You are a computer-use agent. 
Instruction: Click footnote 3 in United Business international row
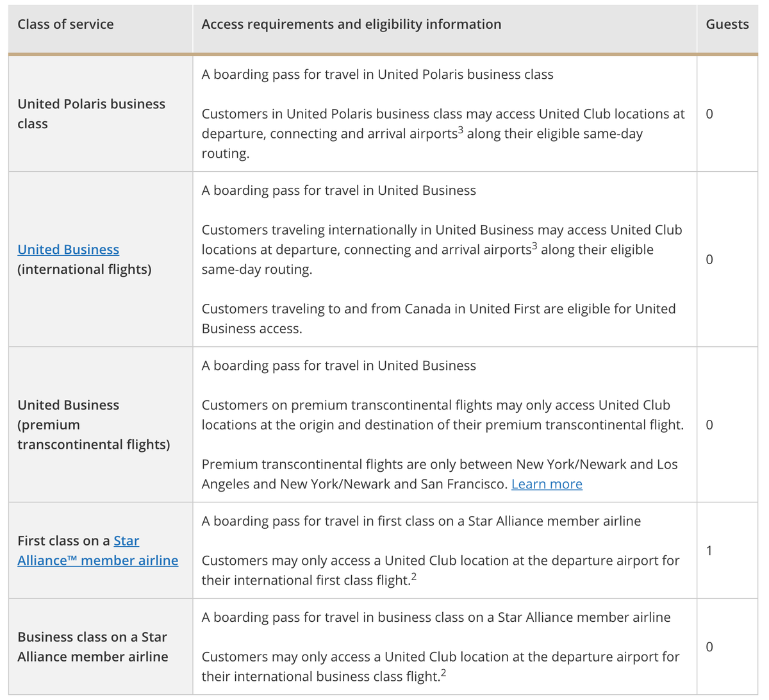click(x=534, y=246)
